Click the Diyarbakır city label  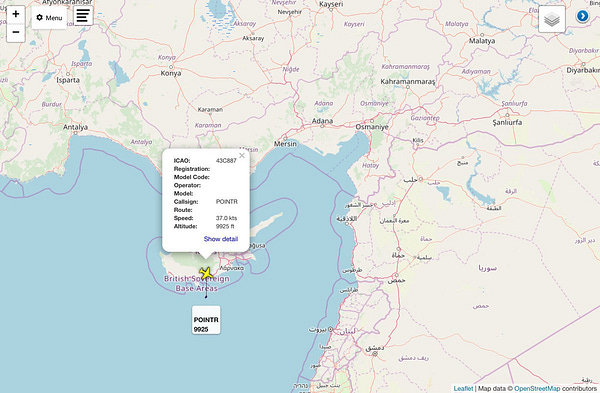coord(583,70)
